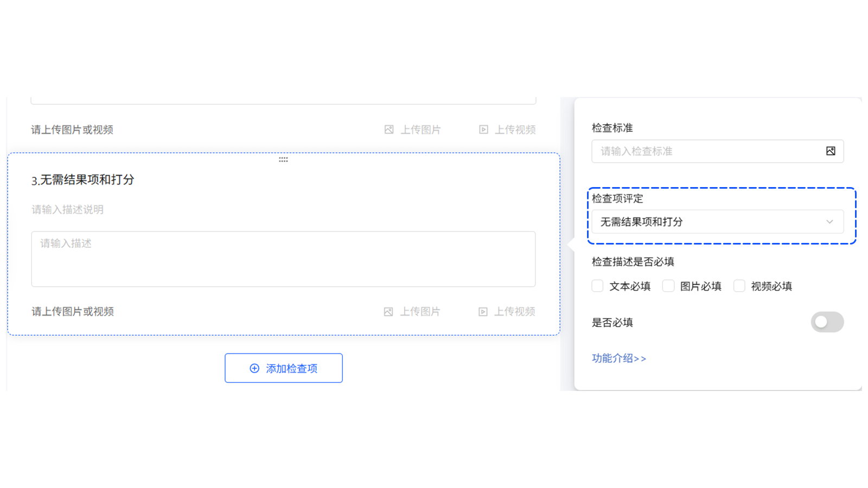Image resolution: width=868 pixels, height=488 pixels.
Task: Click the drag handle dots above item 3
Action: tap(283, 160)
